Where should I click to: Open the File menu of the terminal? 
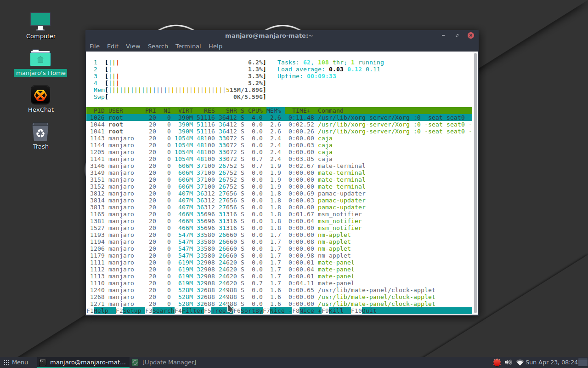pos(94,46)
